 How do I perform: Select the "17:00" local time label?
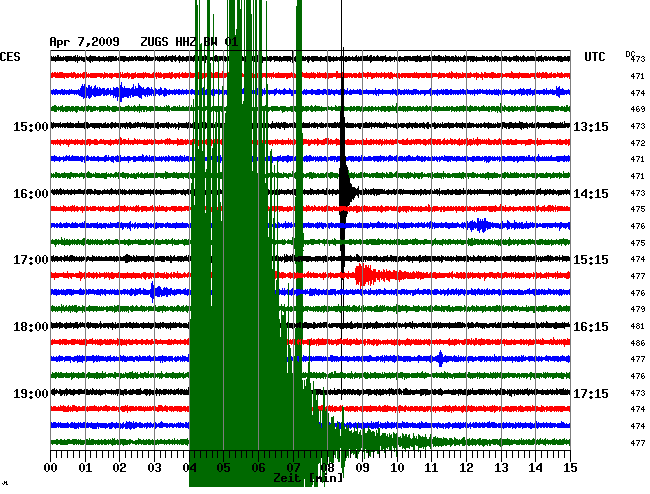point(31,260)
